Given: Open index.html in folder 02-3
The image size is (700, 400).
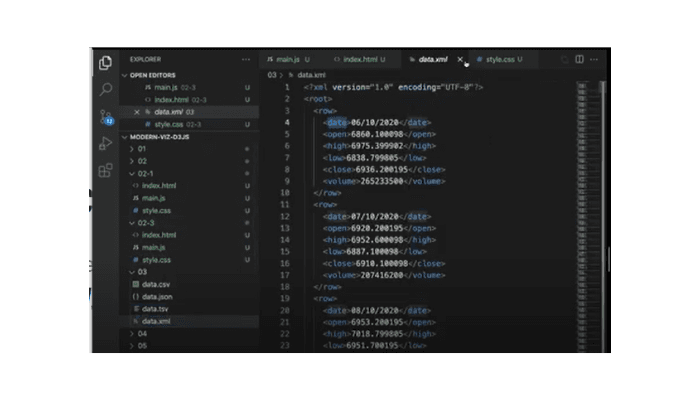Looking at the screenshot, I should tap(189, 235).
